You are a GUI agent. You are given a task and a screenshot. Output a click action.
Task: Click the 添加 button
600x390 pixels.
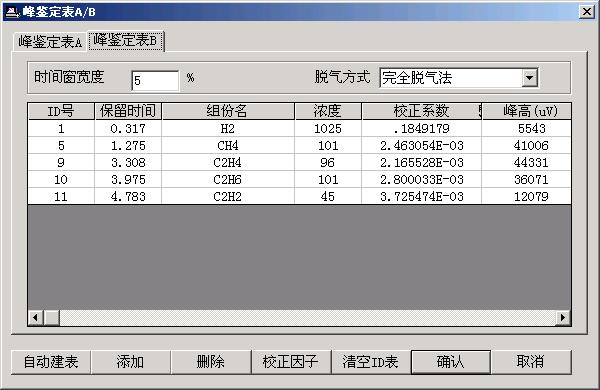click(x=130, y=362)
